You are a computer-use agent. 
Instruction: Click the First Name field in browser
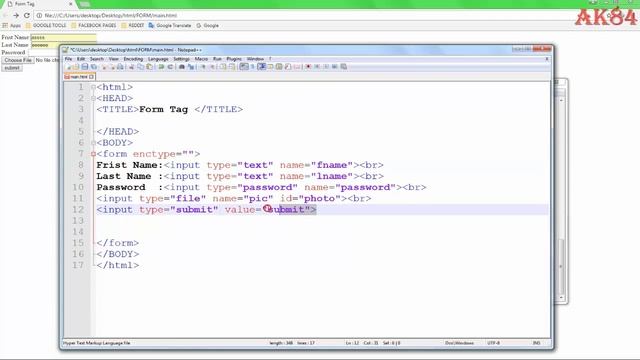63,38
